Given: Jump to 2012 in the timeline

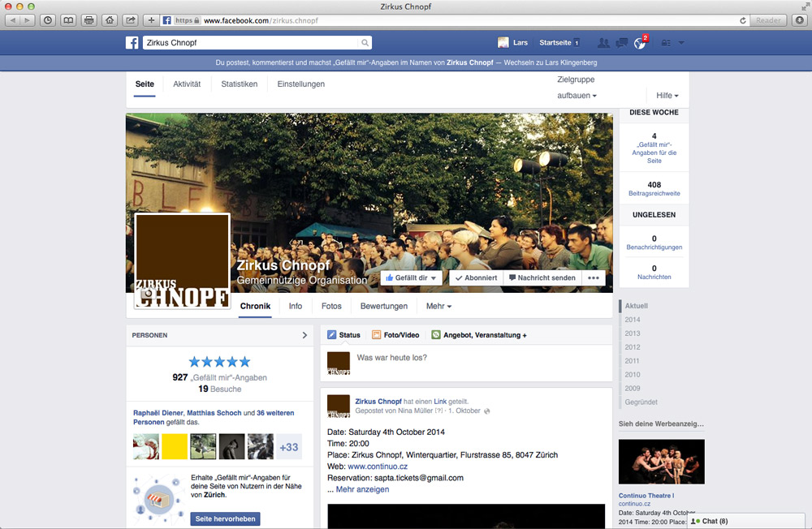Looking at the screenshot, I should point(633,347).
